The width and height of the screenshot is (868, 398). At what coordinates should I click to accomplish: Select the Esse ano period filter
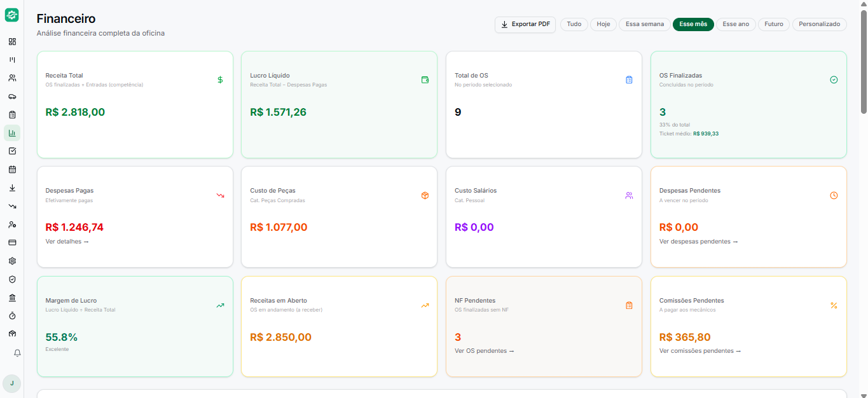point(736,24)
